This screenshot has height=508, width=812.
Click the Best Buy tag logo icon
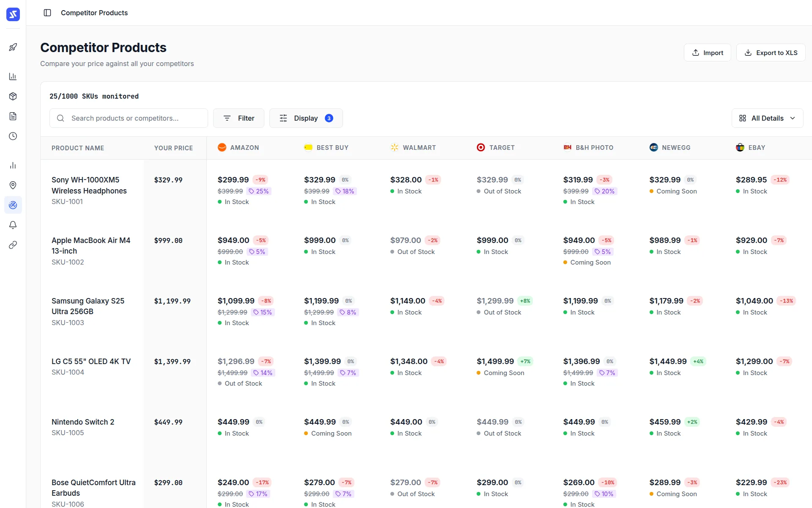click(x=308, y=147)
